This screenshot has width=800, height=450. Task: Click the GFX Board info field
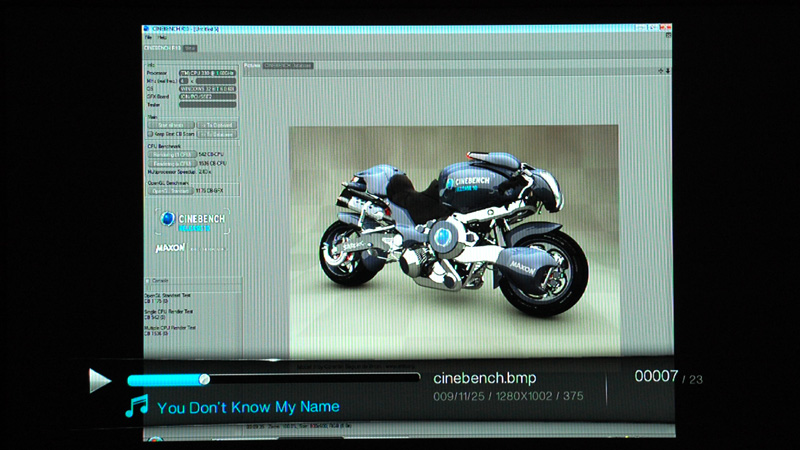207,96
